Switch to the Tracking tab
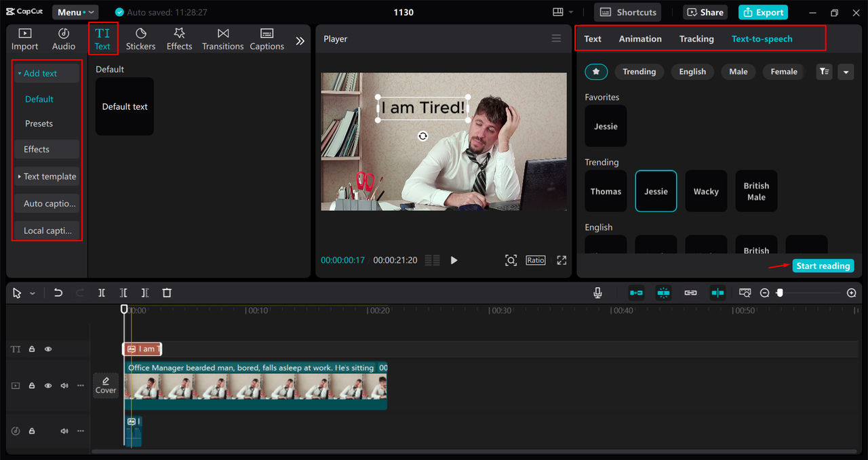This screenshot has width=868, height=460. [x=696, y=39]
